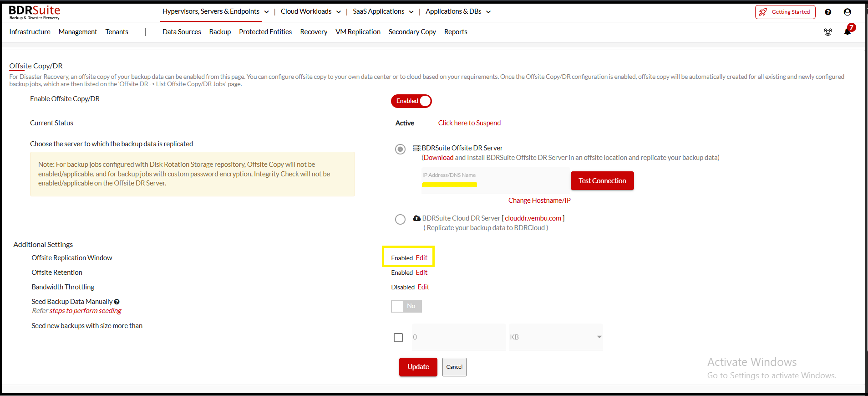Open the Infrastructure menu
The image size is (868, 396).
(30, 32)
